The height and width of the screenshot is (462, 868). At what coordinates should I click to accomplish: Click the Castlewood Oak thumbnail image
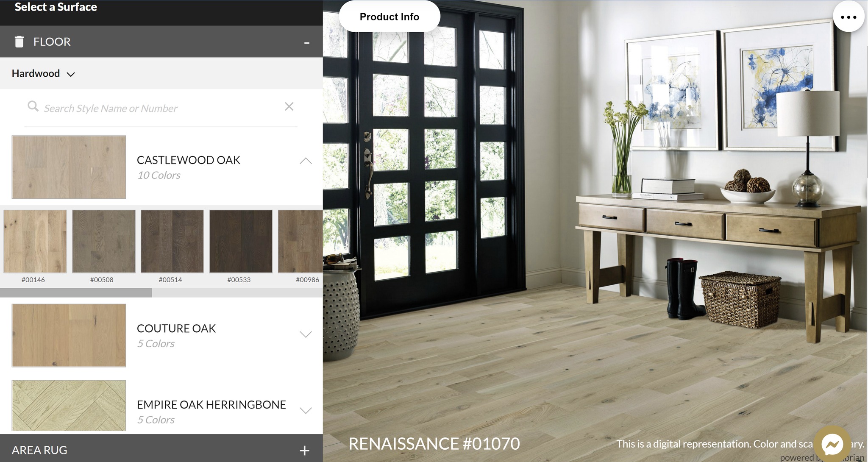click(69, 167)
